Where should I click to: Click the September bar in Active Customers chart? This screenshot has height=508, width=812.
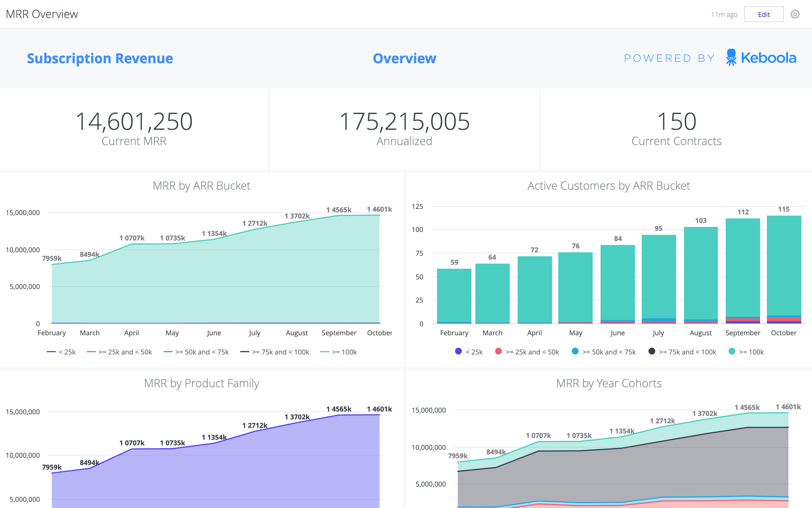[x=743, y=271]
